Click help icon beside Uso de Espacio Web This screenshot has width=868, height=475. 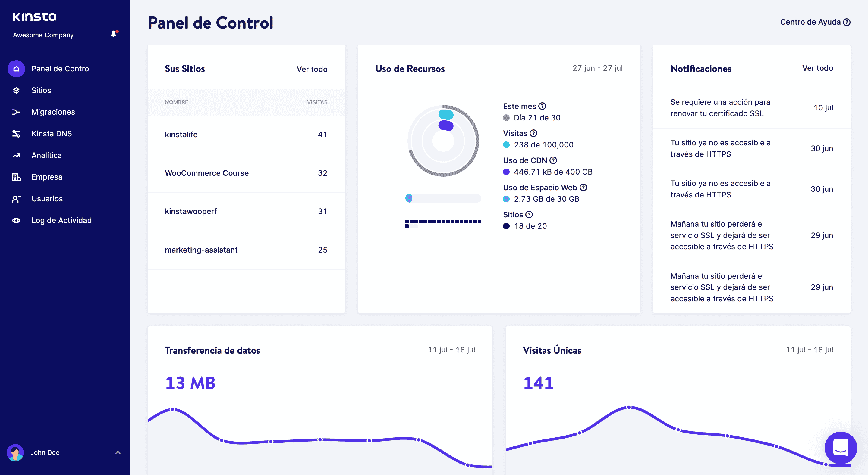point(583,188)
